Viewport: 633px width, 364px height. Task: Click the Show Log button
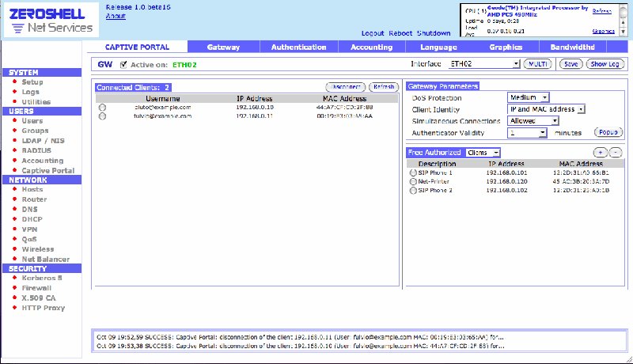pyautogui.click(x=607, y=63)
